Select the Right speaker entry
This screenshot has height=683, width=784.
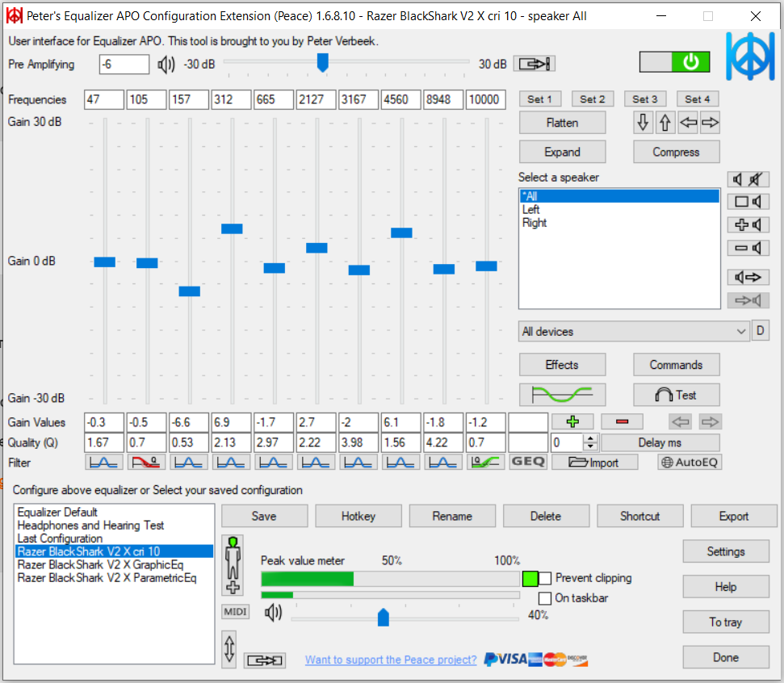(619, 223)
